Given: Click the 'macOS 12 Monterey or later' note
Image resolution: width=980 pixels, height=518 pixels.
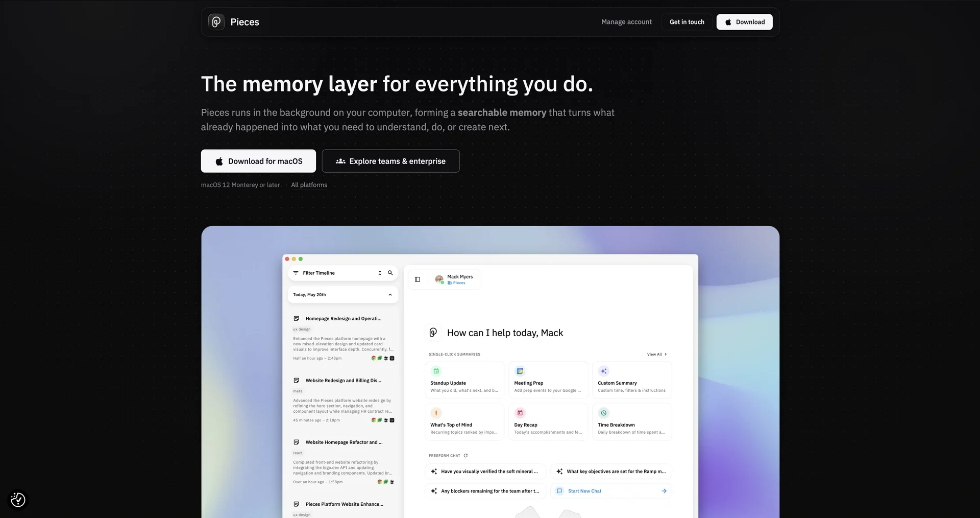Looking at the screenshot, I should 240,185.
